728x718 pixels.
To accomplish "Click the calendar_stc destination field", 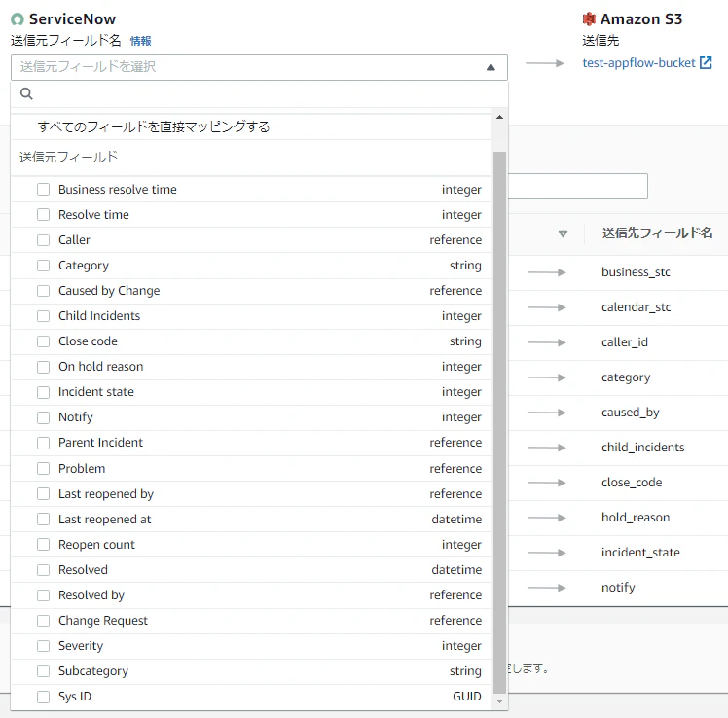I will pos(637,307).
